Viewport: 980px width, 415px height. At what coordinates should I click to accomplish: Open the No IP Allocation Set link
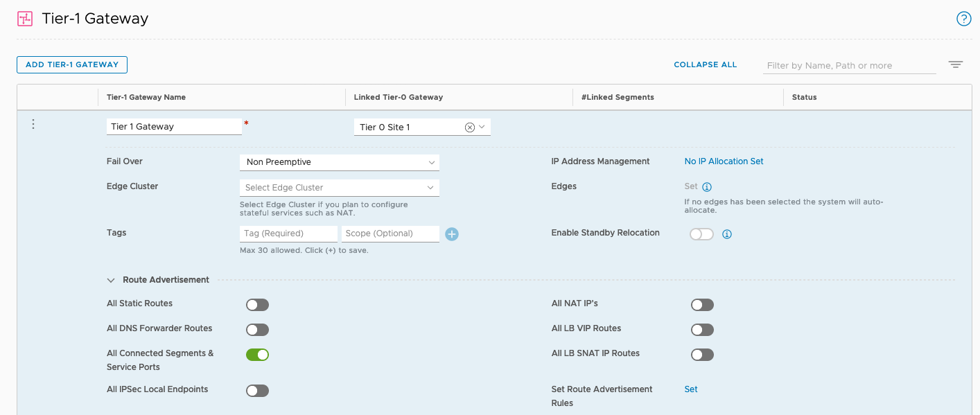click(724, 161)
